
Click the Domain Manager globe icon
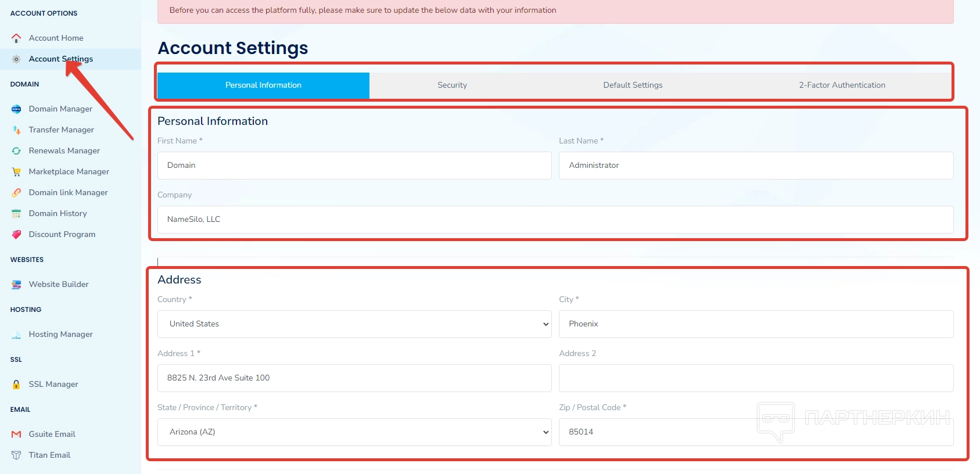pos(16,109)
